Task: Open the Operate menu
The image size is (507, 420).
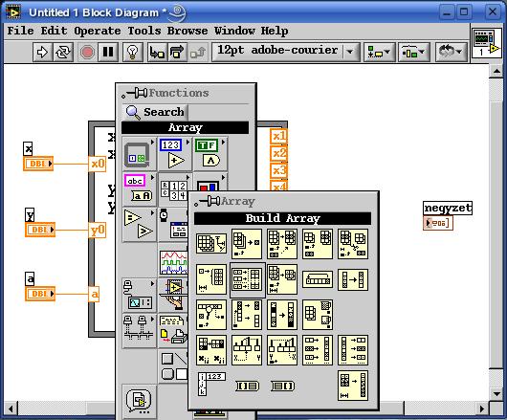Action: pos(98,31)
